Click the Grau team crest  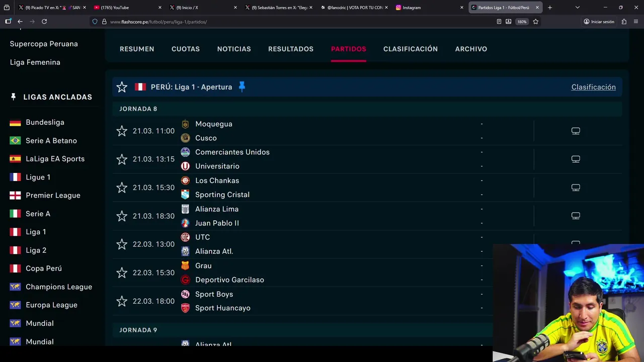[x=185, y=265]
